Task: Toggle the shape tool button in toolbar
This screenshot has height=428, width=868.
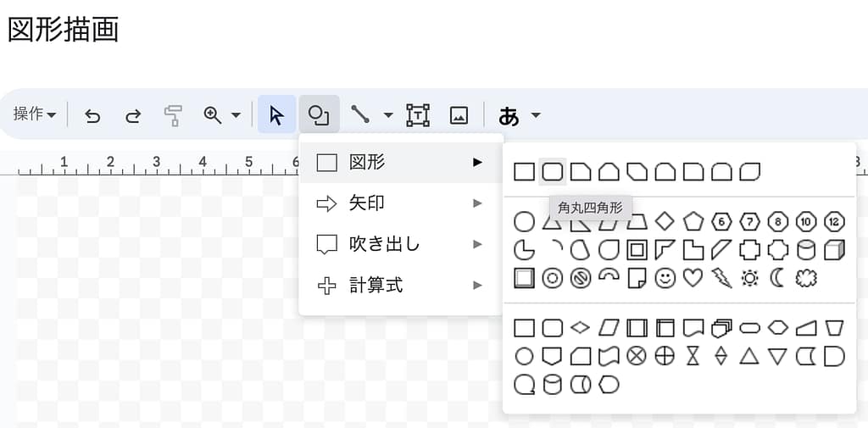Action: pos(318,114)
